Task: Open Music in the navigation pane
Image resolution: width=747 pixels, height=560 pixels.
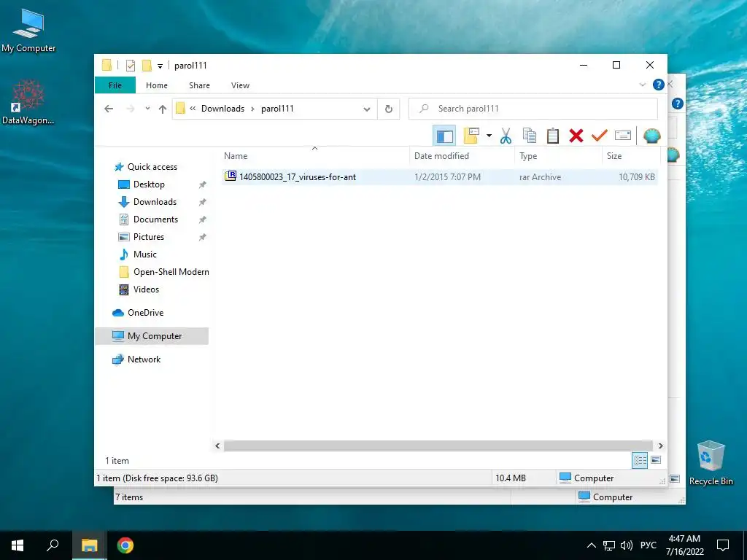Action: point(145,254)
